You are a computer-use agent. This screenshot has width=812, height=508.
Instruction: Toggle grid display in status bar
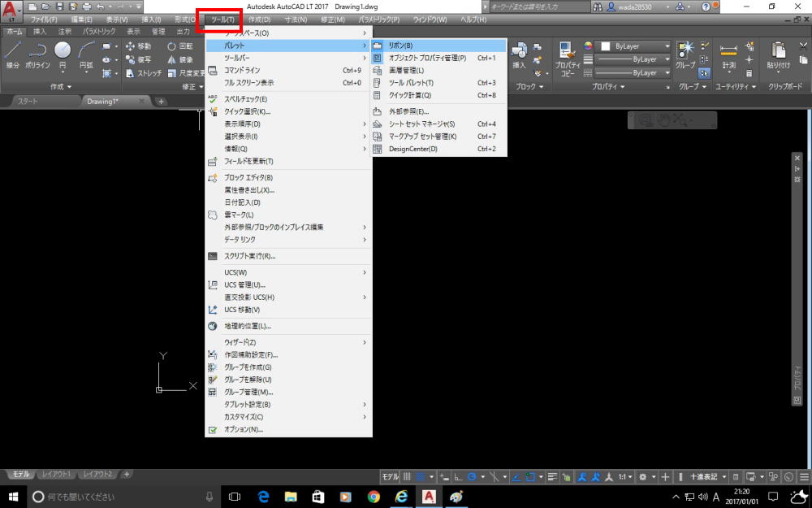pyautogui.click(x=407, y=477)
